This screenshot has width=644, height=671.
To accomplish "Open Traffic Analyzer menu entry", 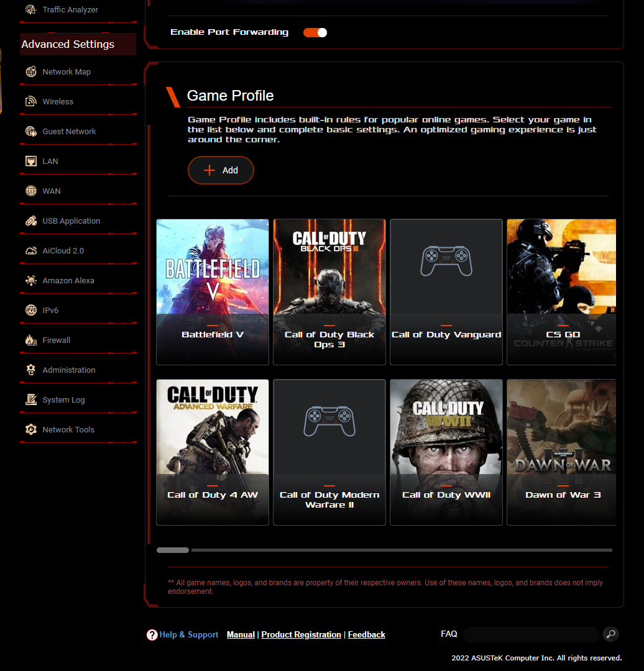I will [78, 9].
